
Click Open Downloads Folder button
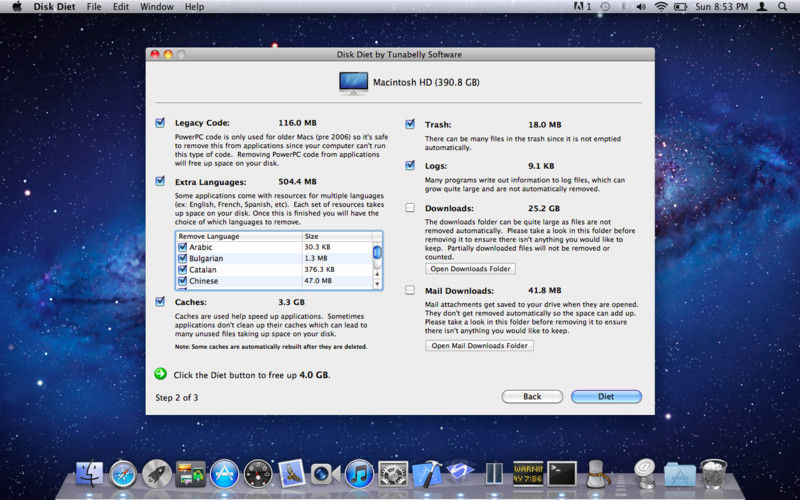tap(470, 268)
